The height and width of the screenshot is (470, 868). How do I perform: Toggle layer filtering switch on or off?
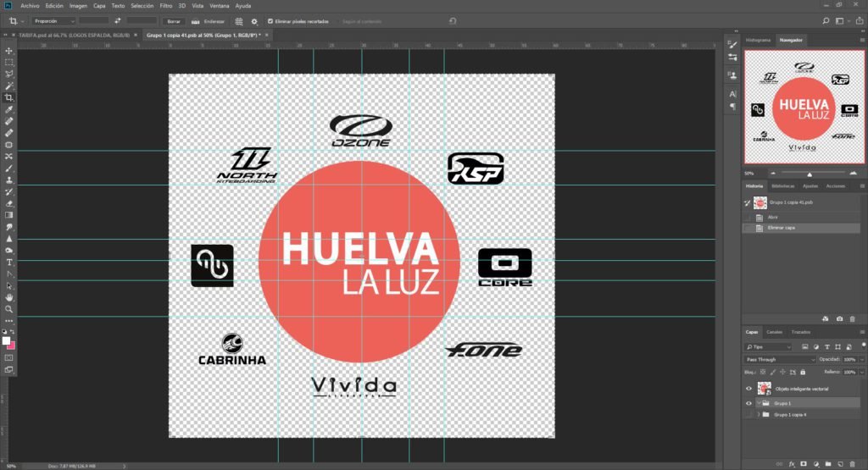coord(863,346)
